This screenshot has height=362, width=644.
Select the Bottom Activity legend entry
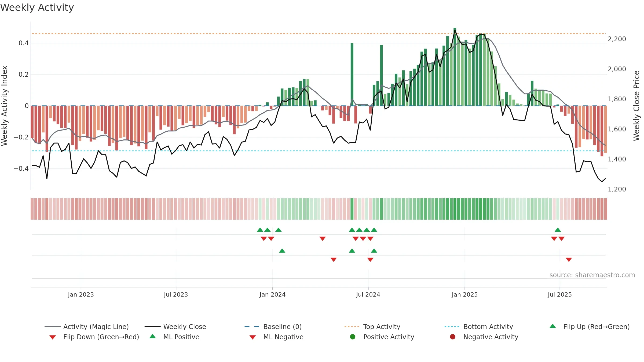point(479,327)
